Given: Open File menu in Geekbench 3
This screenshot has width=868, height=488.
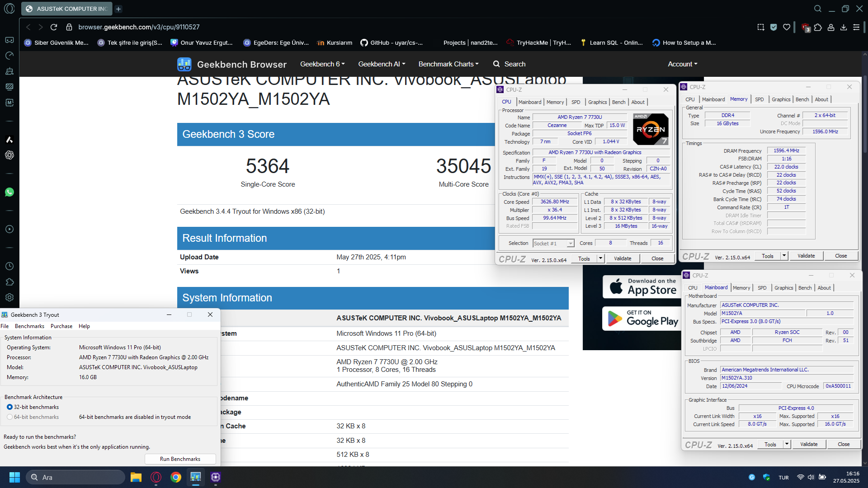Looking at the screenshot, I should (5, 326).
